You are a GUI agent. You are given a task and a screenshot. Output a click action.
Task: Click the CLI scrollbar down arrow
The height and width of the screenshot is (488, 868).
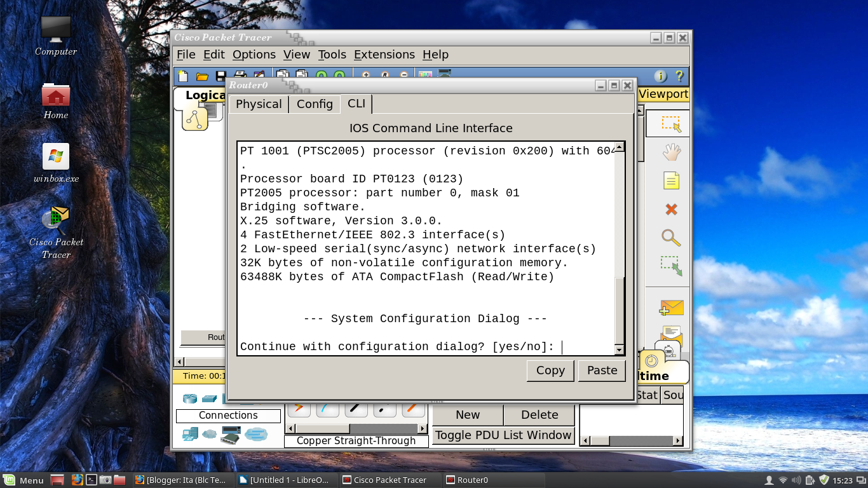620,349
